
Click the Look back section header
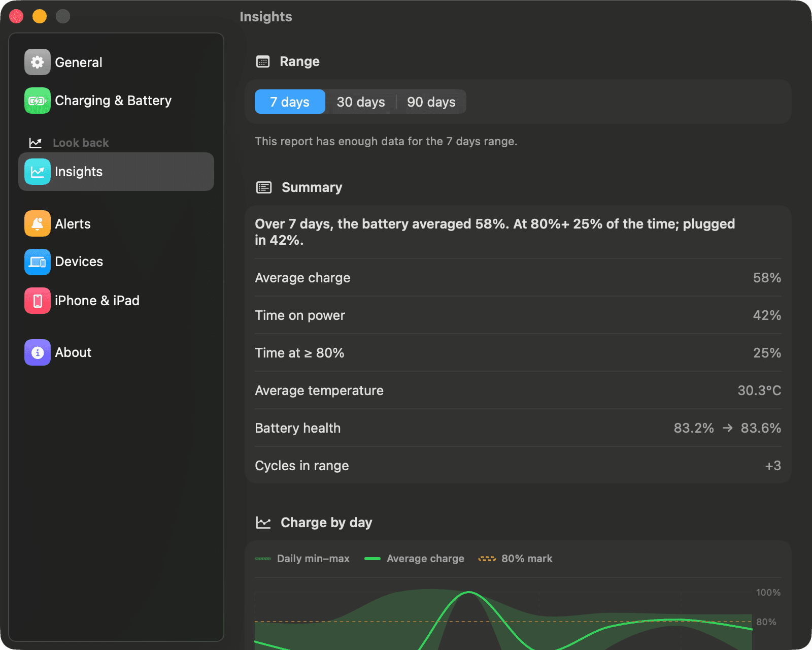click(x=81, y=143)
